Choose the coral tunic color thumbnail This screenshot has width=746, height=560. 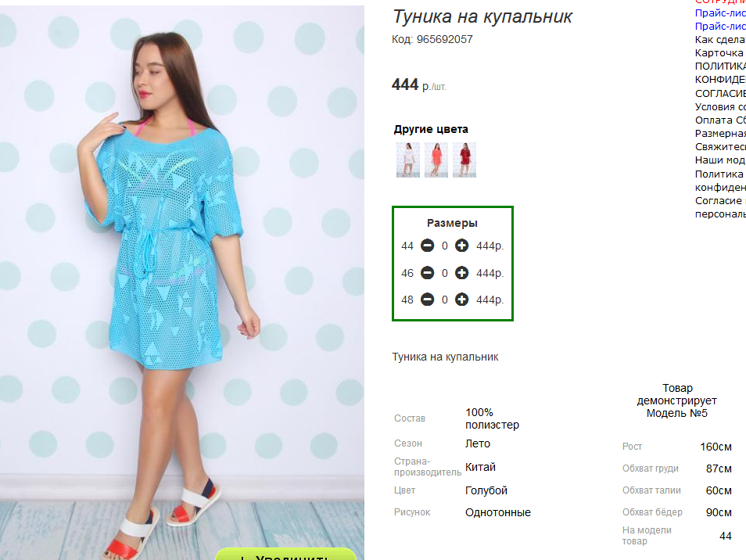(436, 160)
